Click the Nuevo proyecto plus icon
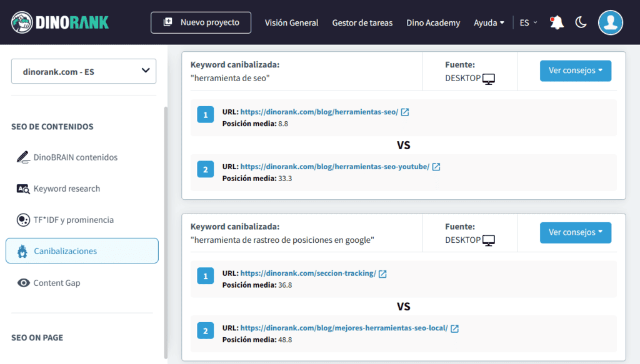Screen dimensions: 640x364 click(167, 22)
